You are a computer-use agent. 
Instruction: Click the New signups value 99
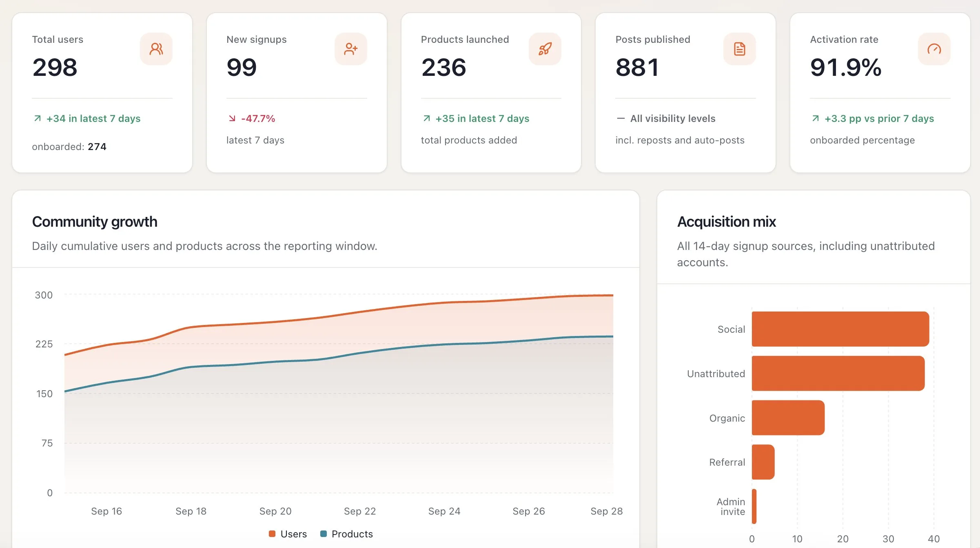(242, 67)
